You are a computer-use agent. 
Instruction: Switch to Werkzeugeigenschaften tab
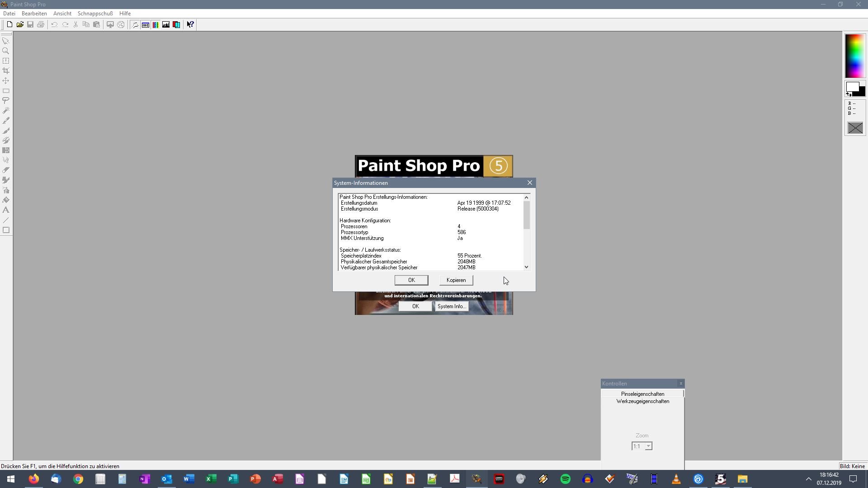[642, 401]
